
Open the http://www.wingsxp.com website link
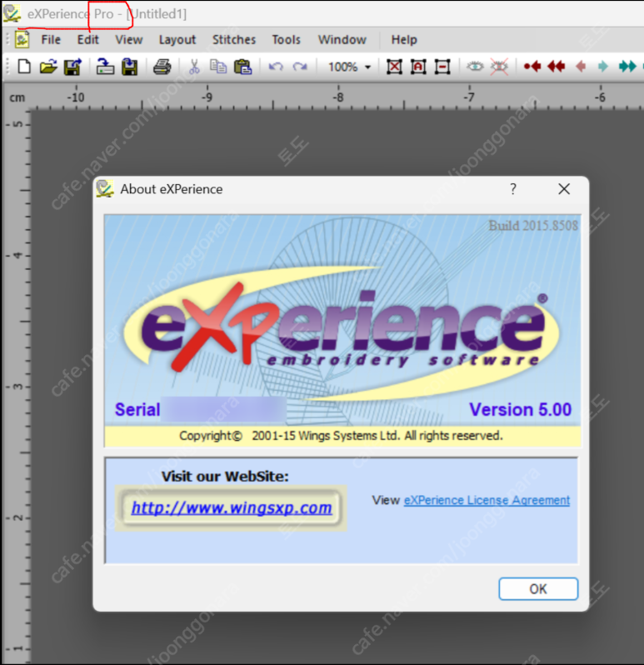[x=232, y=507]
